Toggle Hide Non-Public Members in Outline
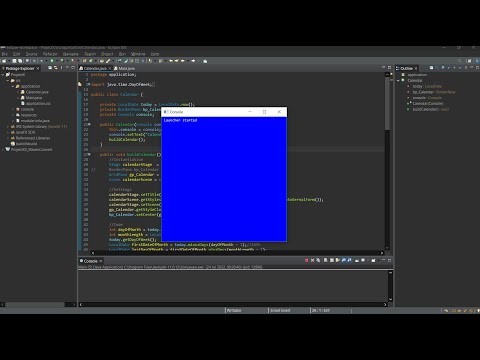The height and width of the screenshot is (360, 480). coord(454,68)
